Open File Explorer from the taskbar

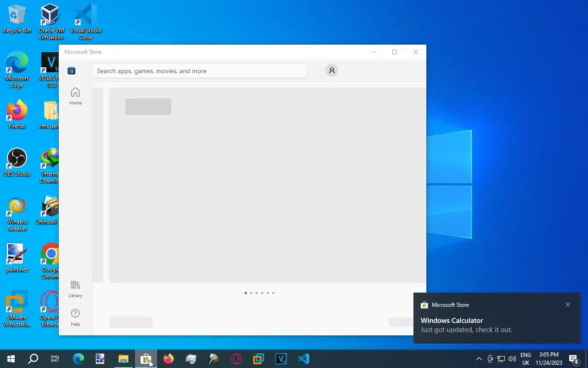[x=123, y=359]
